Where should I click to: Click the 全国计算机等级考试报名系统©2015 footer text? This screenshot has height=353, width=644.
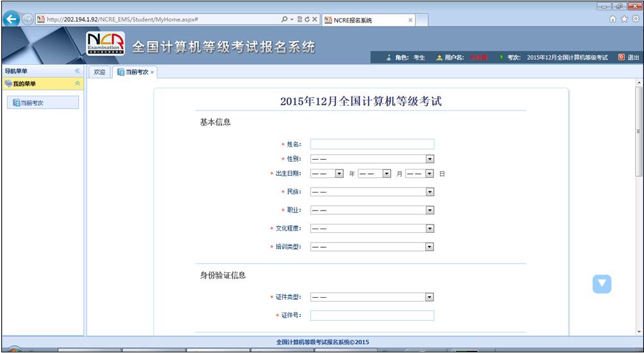point(323,342)
